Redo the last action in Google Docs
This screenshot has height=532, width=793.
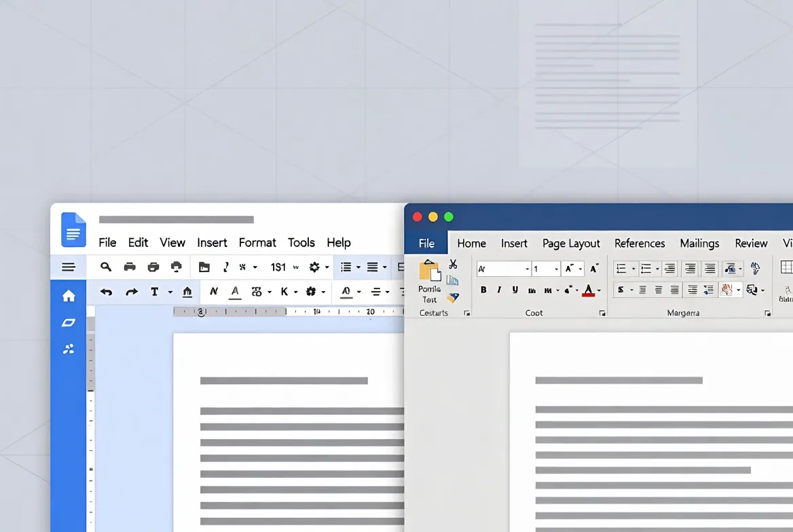click(x=131, y=291)
